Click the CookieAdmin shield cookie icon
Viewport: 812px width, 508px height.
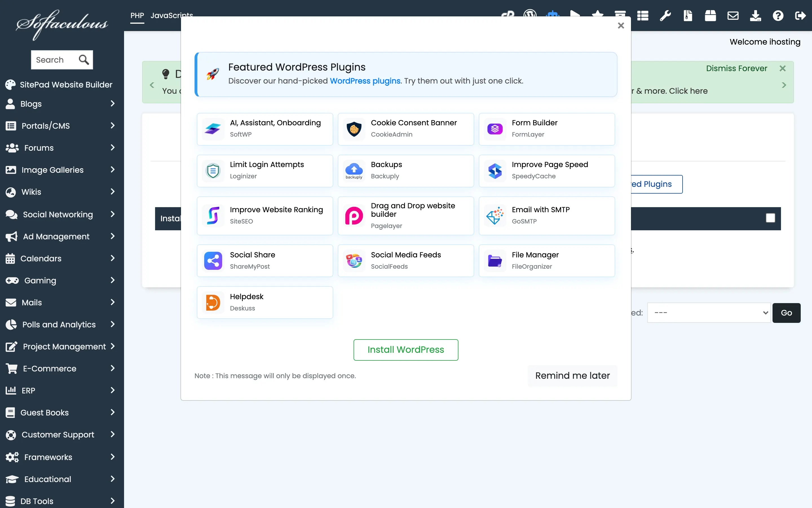point(354,129)
